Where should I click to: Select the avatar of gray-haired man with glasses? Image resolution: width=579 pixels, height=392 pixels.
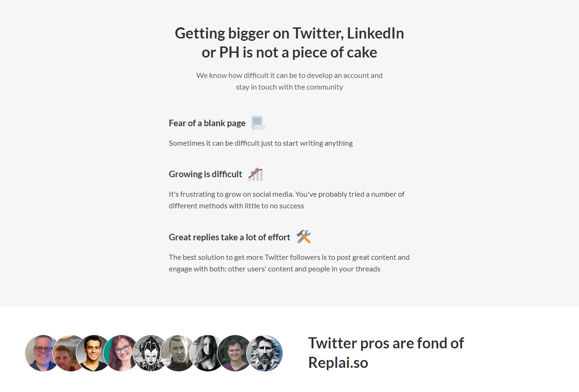(x=42, y=353)
